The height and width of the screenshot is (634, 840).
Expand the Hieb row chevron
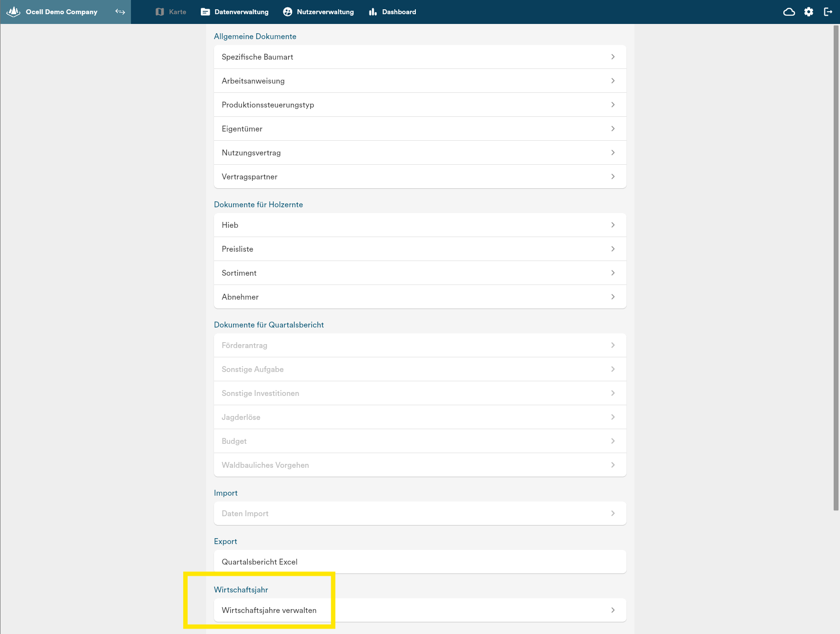pos(613,225)
